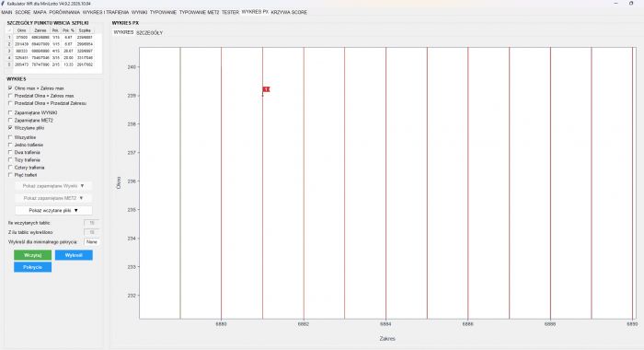Screen dimensions: 644x350
Task: Uncheck Okno max + Zakres max checkbox
Action: (10, 88)
